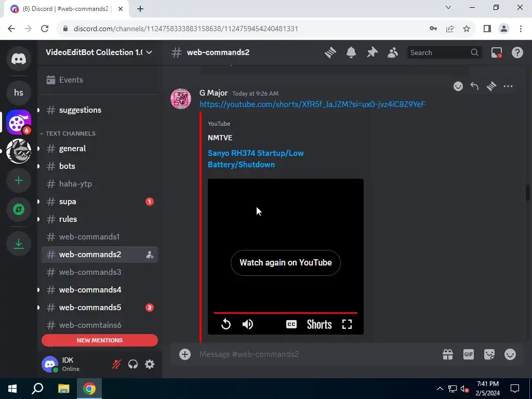Open the attachment plus button
The image size is (532, 399).
click(185, 354)
